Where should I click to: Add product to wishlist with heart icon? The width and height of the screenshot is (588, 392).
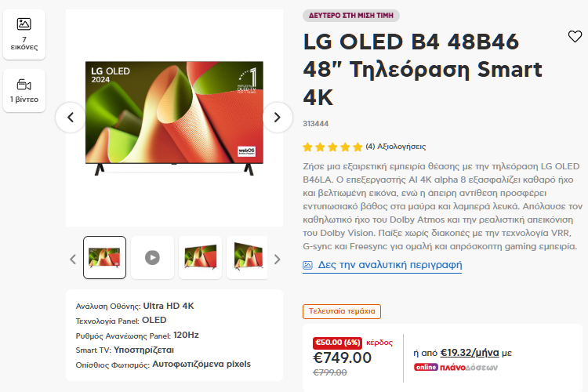pos(575,37)
